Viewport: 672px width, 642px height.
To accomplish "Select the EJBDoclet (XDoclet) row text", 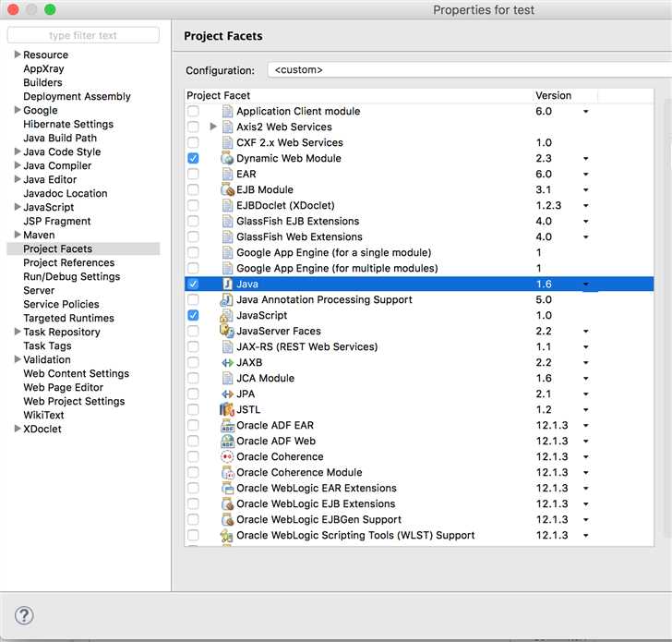I will click(285, 205).
